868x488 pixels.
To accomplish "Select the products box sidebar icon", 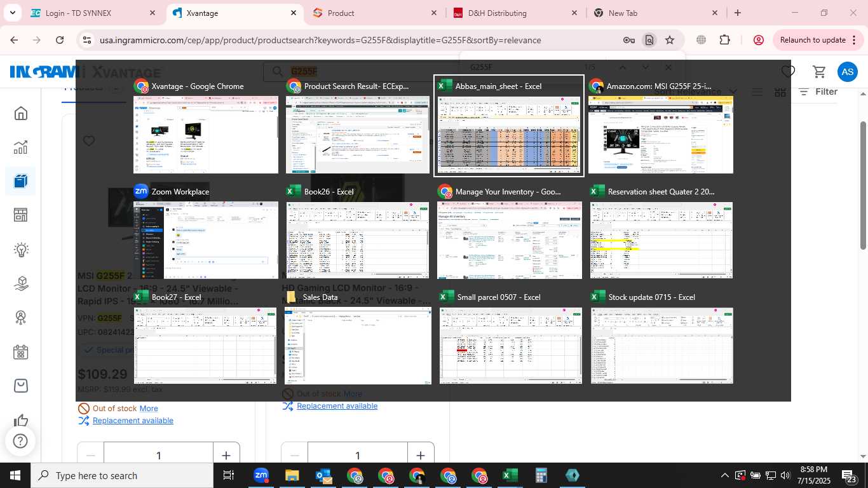I will coord(21,181).
